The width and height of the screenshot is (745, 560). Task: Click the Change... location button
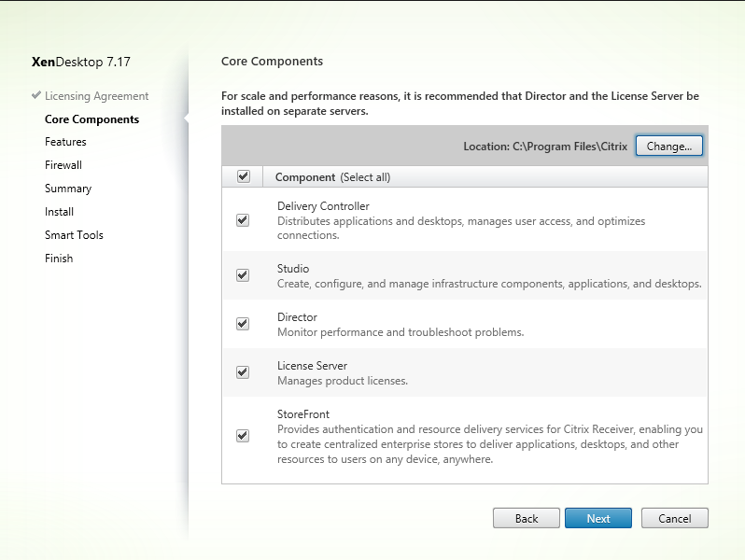pos(669,146)
